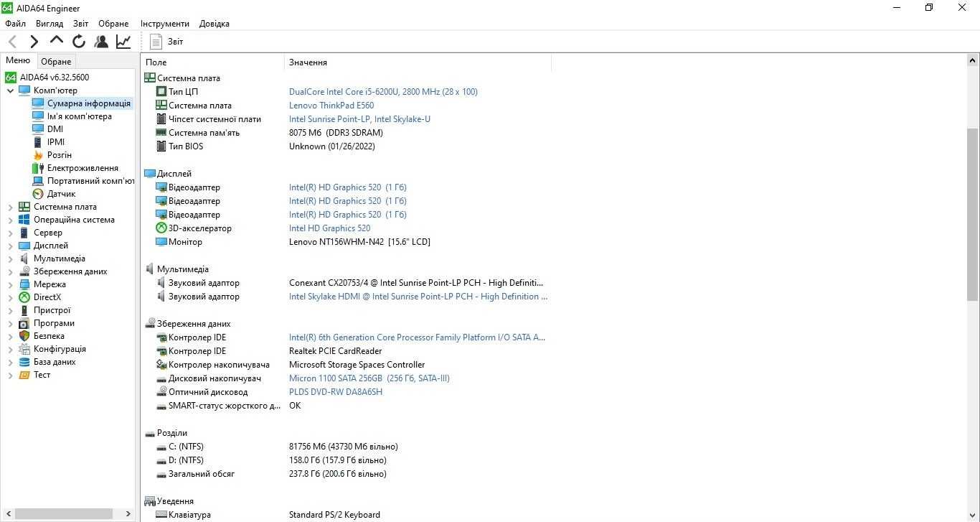
Task: Open the Довідка menu
Action: (x=215, y=24)
